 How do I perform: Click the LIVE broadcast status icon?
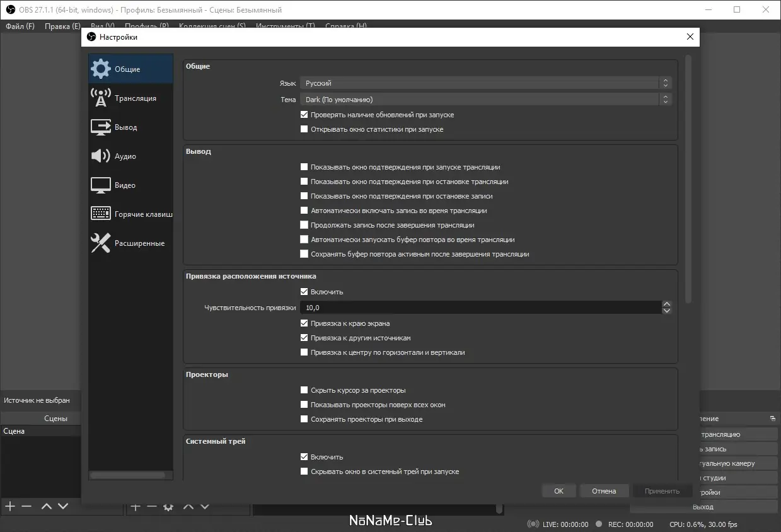533,524
